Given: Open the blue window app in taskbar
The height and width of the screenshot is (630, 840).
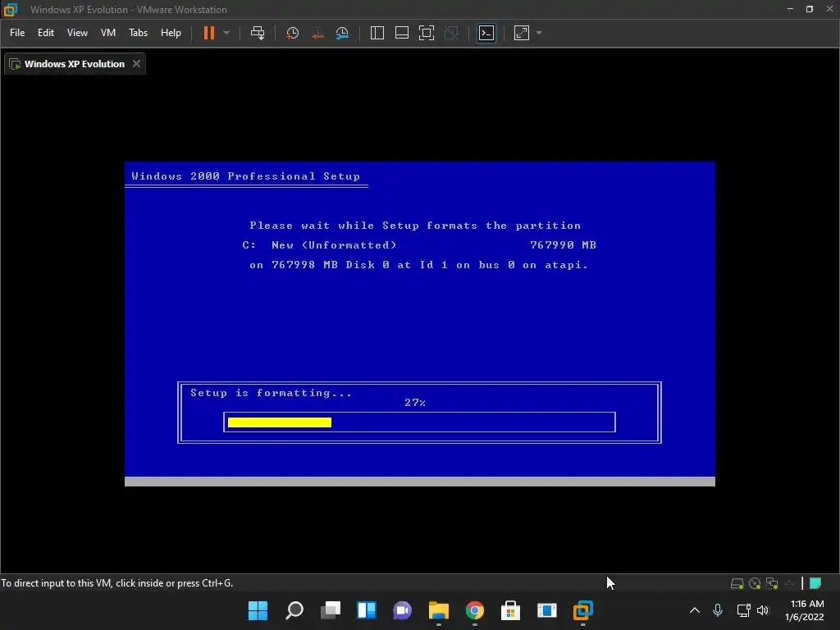Looking at the screenshot, I should click(x=547, y=610).
